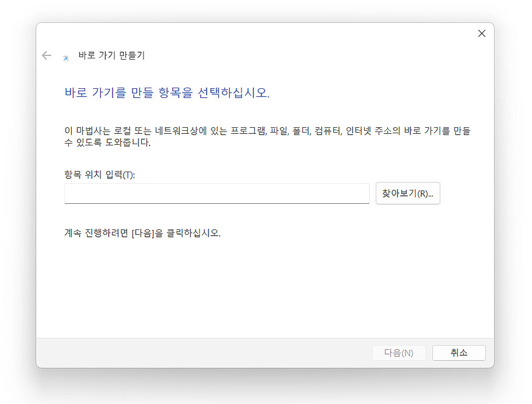Click the 바로 가기 만들기 title text
The width and height of the screenshot is (532, 404).
[x=112, y=55]
